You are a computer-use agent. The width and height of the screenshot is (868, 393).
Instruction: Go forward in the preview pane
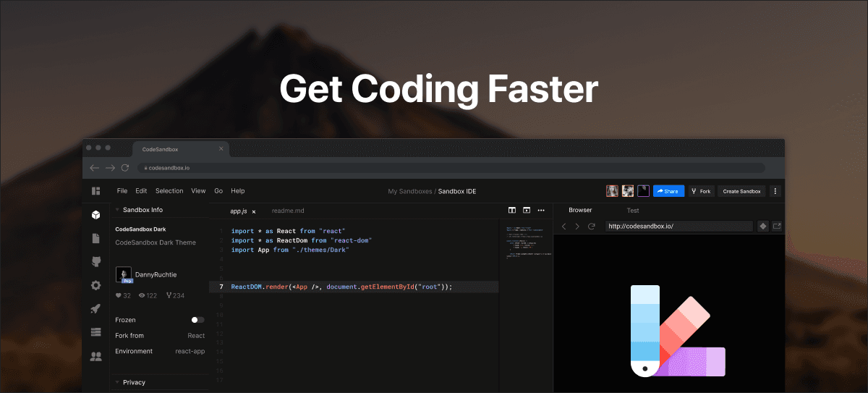[577, 227]
